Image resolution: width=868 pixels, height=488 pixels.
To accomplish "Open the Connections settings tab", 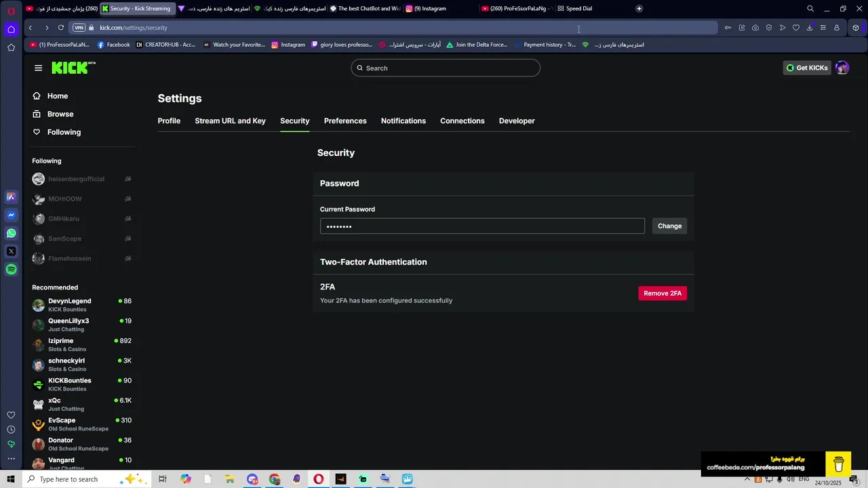I will [x=462, y=121].
